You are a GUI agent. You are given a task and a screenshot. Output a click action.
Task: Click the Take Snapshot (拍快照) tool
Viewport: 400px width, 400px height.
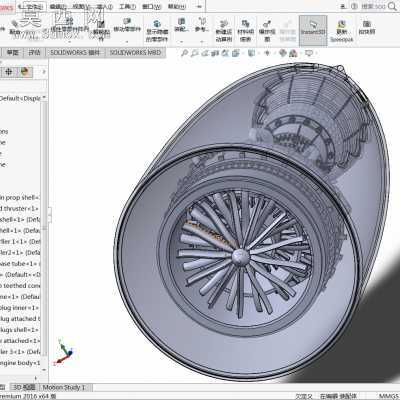point(367,27)
